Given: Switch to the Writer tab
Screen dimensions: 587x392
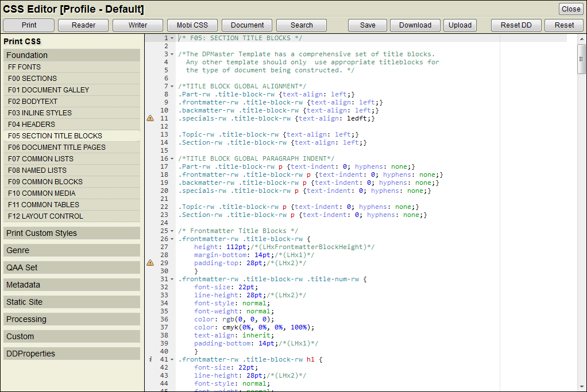Looking at the screenshot, I should (x=138, y=25).
